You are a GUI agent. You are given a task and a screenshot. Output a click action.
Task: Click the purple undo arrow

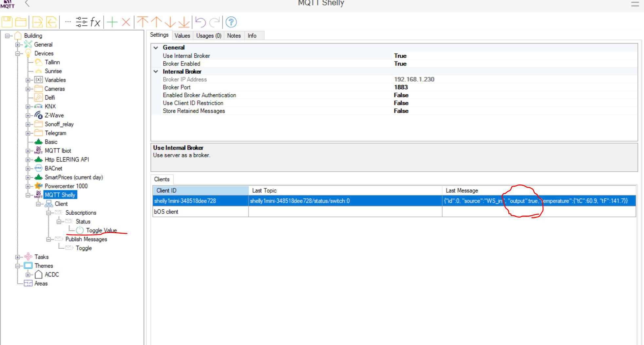pos(200,22)
